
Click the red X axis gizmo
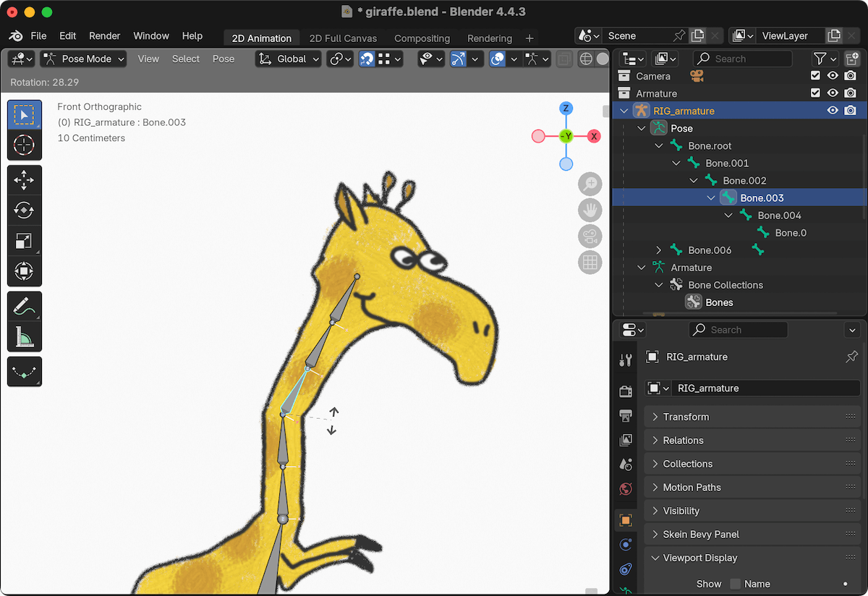[594, 136]
